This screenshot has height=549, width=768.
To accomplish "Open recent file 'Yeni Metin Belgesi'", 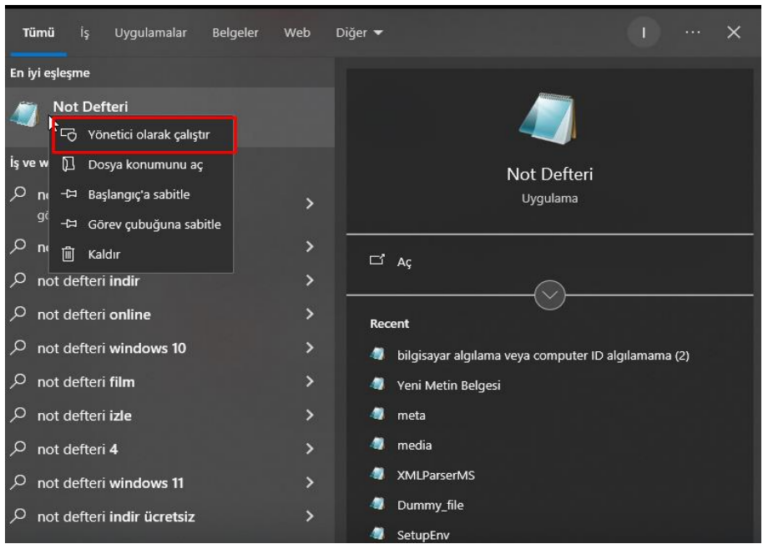I will (449, 385).
